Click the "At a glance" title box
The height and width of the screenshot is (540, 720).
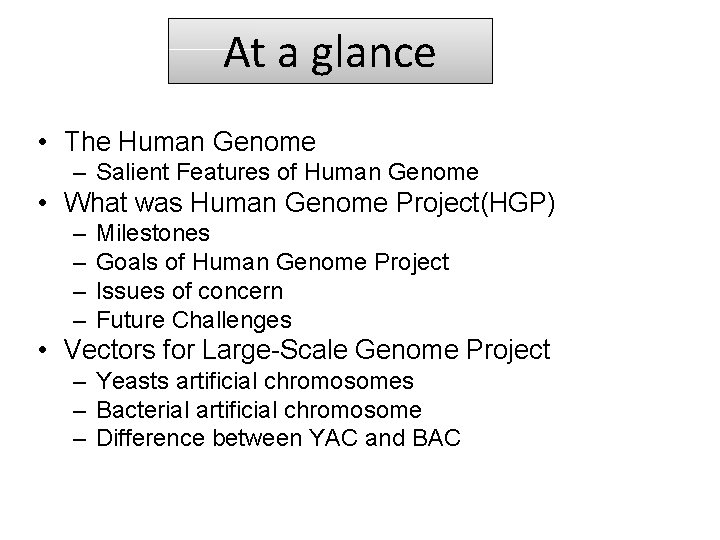point(330,51)
